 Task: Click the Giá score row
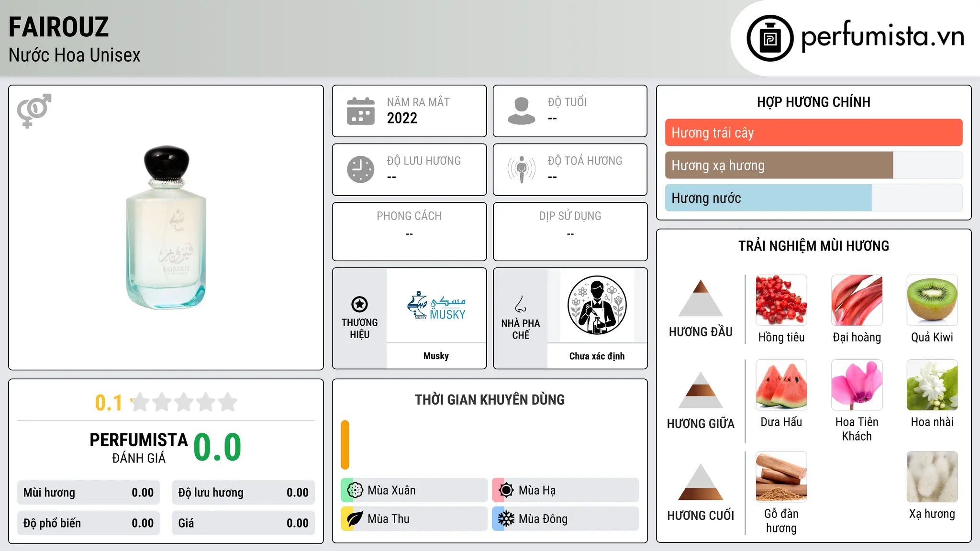point(243,523)
